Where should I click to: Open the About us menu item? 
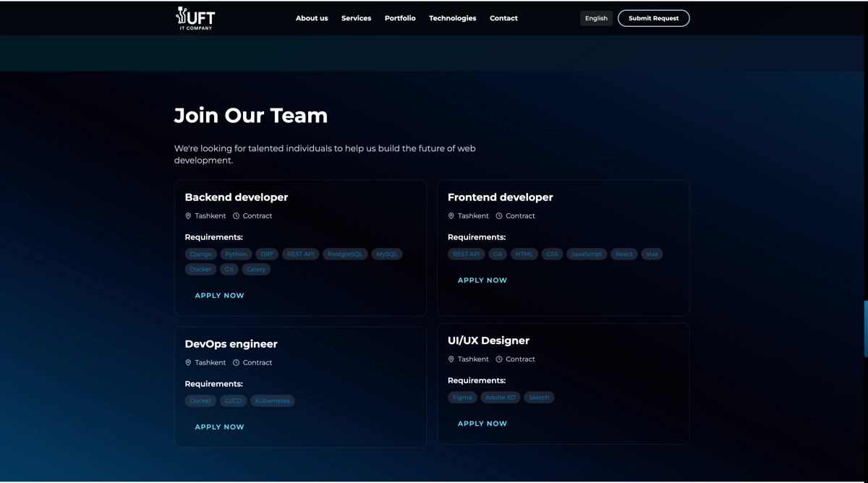312,19
